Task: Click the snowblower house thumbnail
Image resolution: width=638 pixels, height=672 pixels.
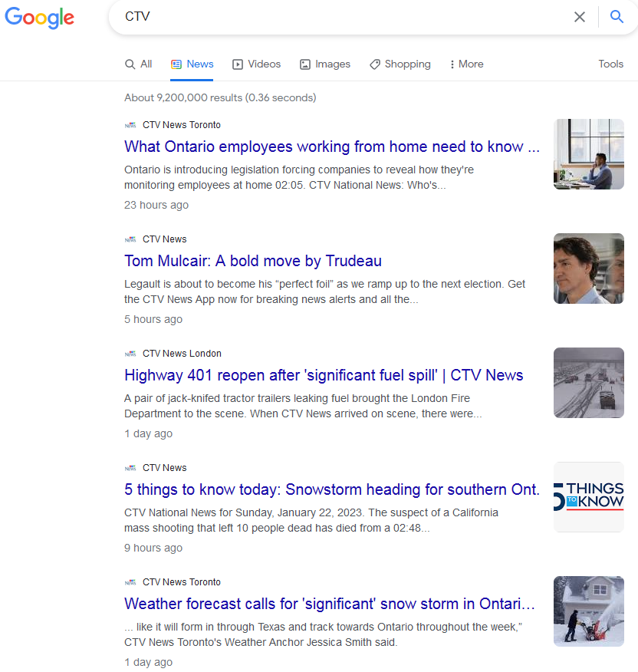Action: pos(588,611)
